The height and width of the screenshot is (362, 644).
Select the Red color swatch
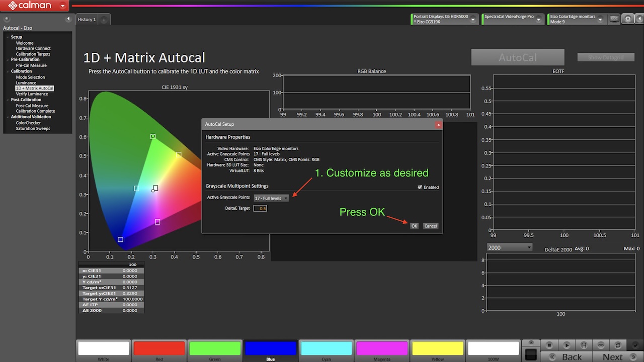159,351
